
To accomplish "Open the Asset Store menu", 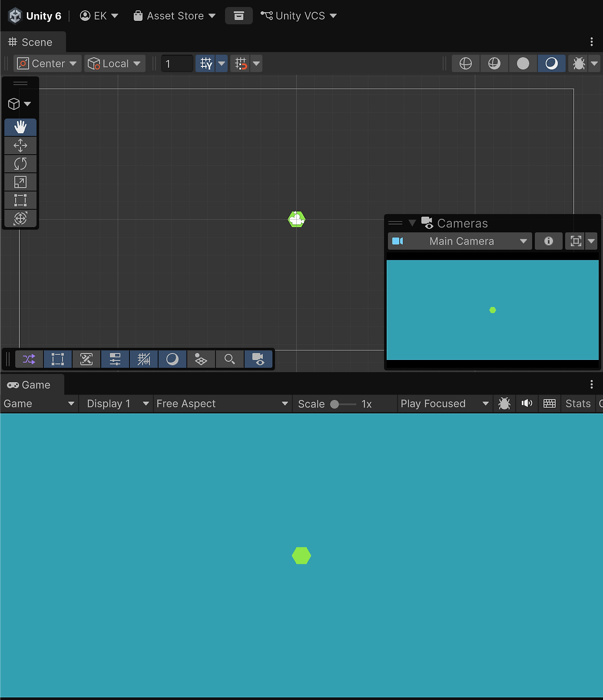I will click(x=173, y=16).
